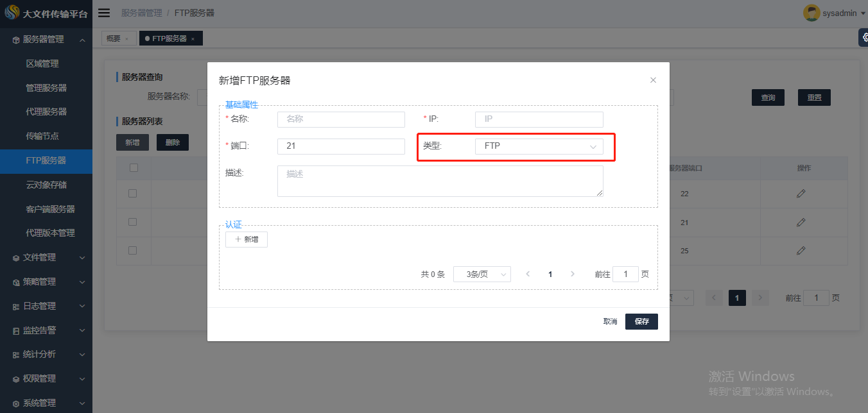
Task: Click the edit pencil icon for port 25 row
Action: coord(801,250)
